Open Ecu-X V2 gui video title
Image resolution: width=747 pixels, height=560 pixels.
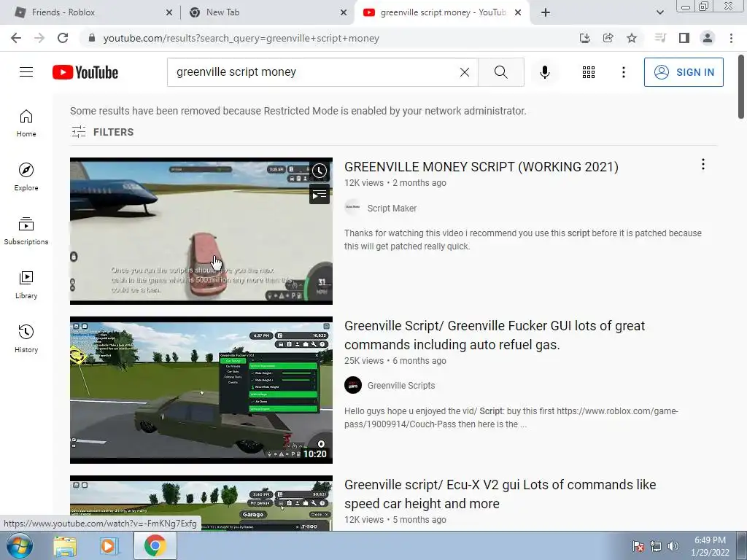point(500,494)
